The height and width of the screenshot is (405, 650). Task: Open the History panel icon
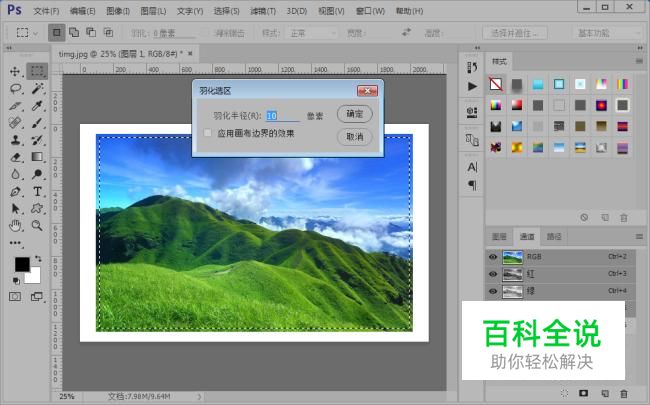pos(472,67)
